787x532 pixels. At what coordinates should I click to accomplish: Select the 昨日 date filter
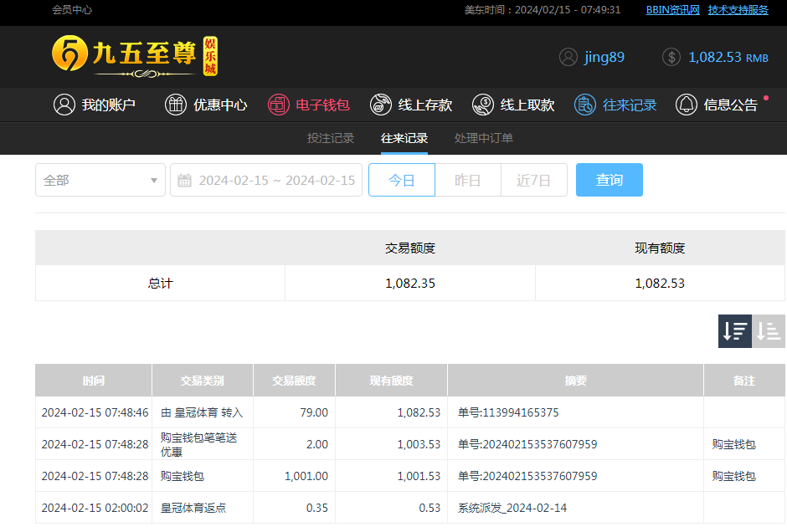click(x=468, y=180)
